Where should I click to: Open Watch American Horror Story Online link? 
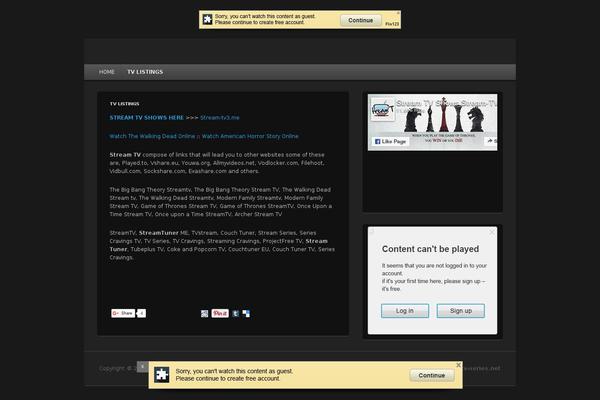(x=250, y=136)
